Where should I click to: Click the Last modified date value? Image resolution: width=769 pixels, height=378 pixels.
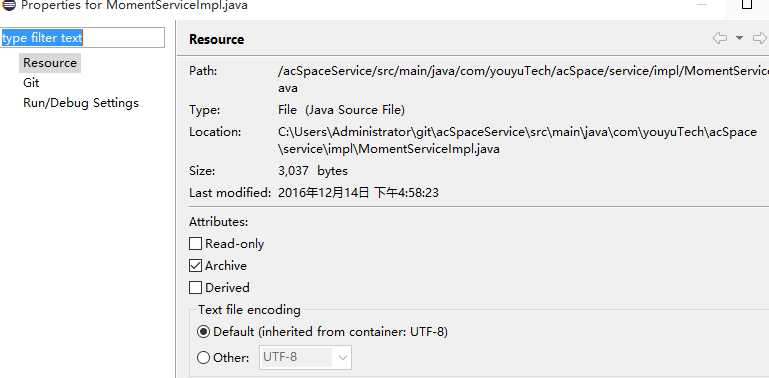coord(358,193)
